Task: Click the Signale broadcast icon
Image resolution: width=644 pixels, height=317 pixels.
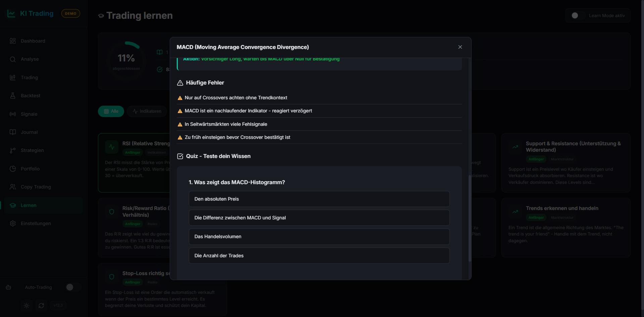Action: [13, 114]
